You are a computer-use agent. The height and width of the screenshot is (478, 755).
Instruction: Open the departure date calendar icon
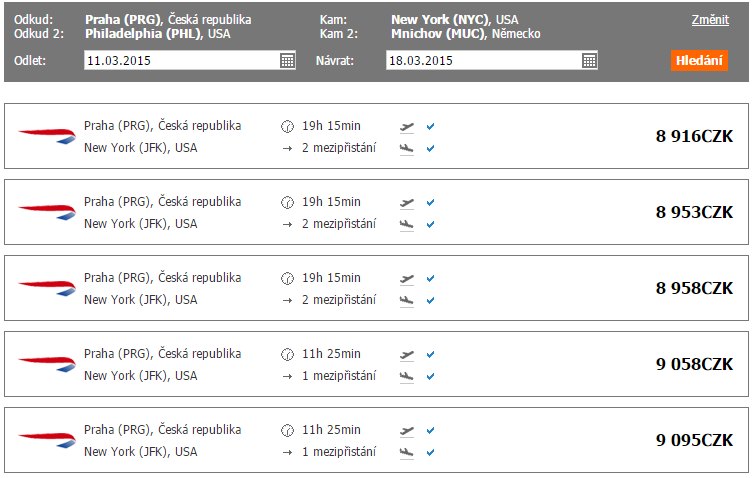pyautogui.click(x=287, y=61)
